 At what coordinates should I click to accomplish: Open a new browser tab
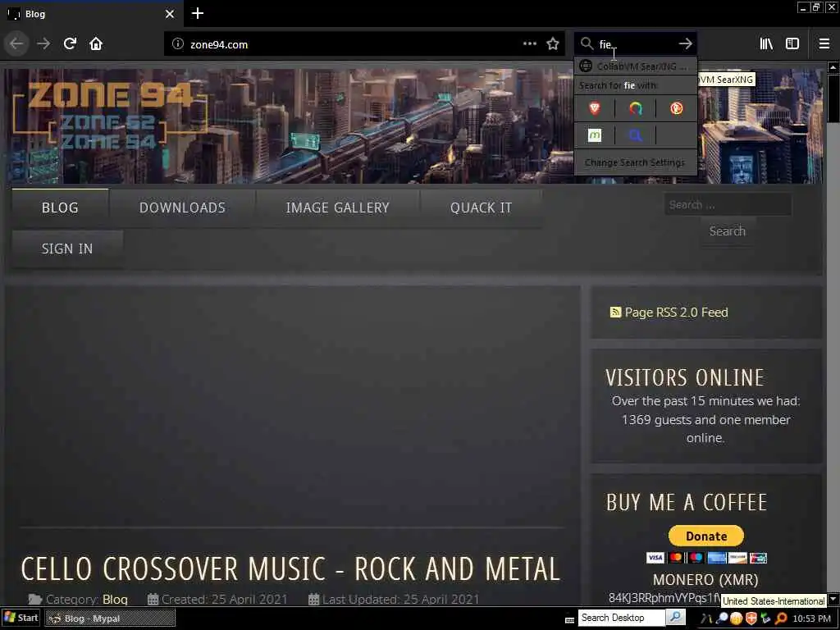198,13
